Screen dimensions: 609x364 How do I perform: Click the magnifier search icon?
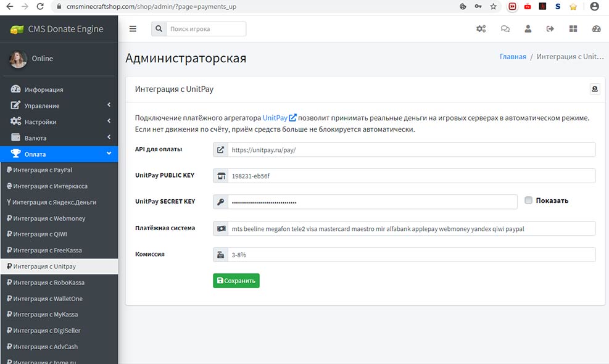(159, 29)
